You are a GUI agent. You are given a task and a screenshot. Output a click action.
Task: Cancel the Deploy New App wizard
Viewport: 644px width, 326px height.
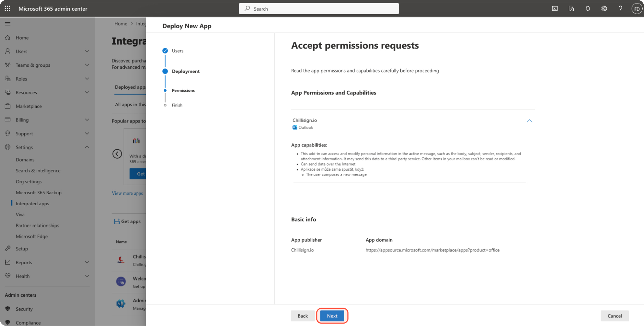(x=615, y=316)
